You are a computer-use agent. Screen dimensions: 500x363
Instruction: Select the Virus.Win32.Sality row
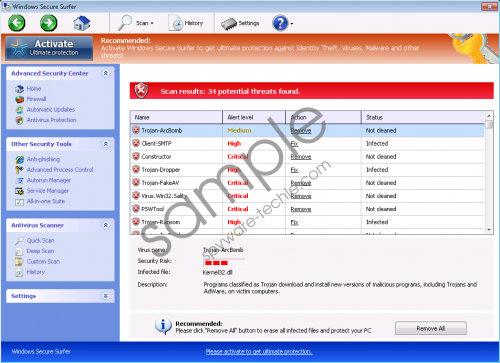coord(307,196)
